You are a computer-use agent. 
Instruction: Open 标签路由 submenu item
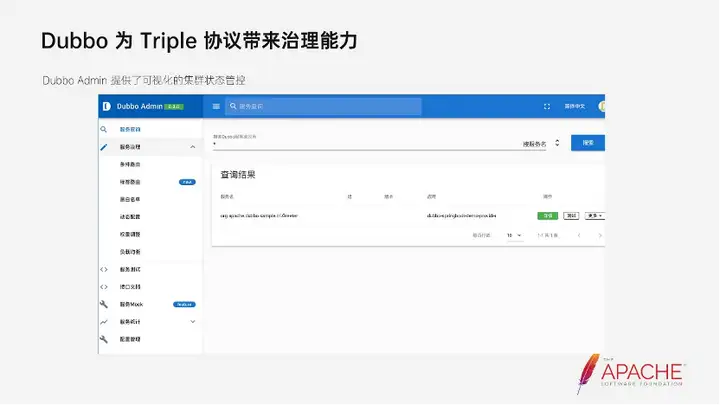[x=130, y=182]
